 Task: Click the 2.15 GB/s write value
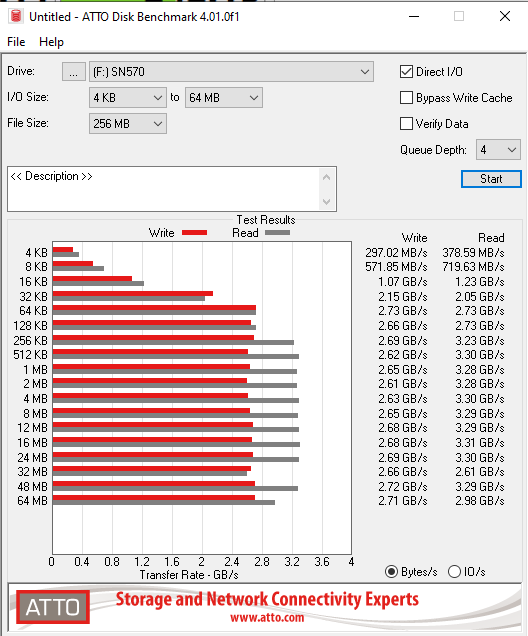coord(403,297)
